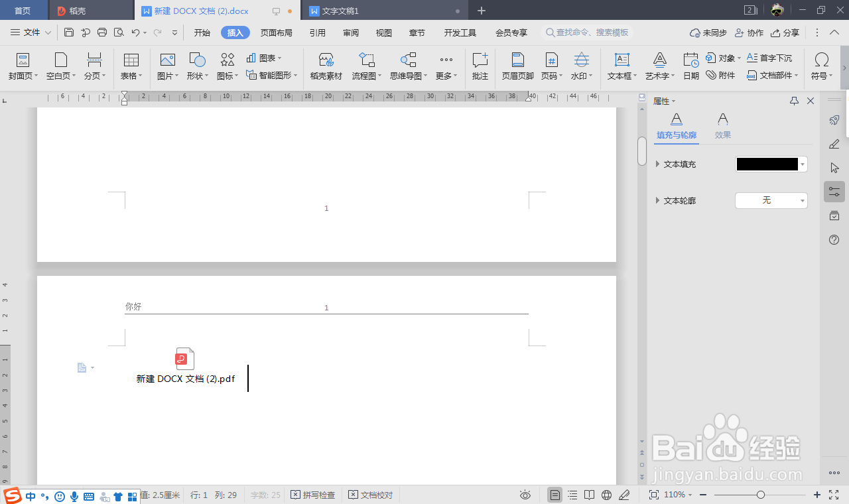Switch to the Start (开始) ribbon tab
849x504 pixels.
tap(202, 32)
